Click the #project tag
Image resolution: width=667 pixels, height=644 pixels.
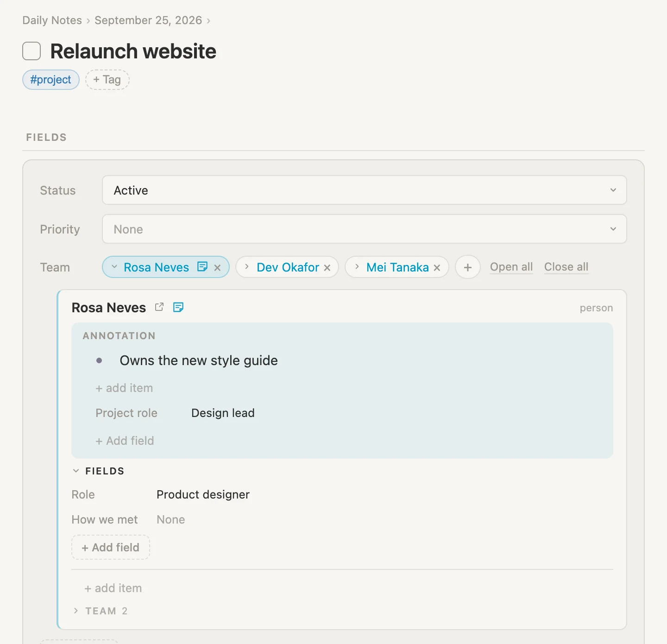tap(51, 80)
